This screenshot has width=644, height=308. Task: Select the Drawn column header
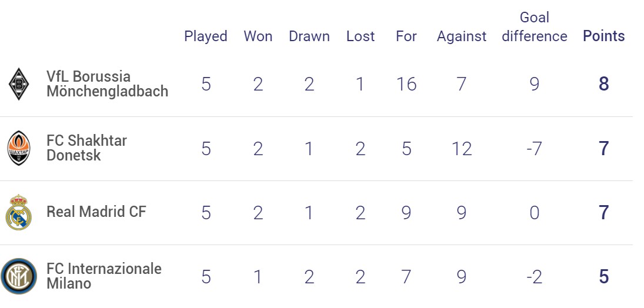[309, 36]
